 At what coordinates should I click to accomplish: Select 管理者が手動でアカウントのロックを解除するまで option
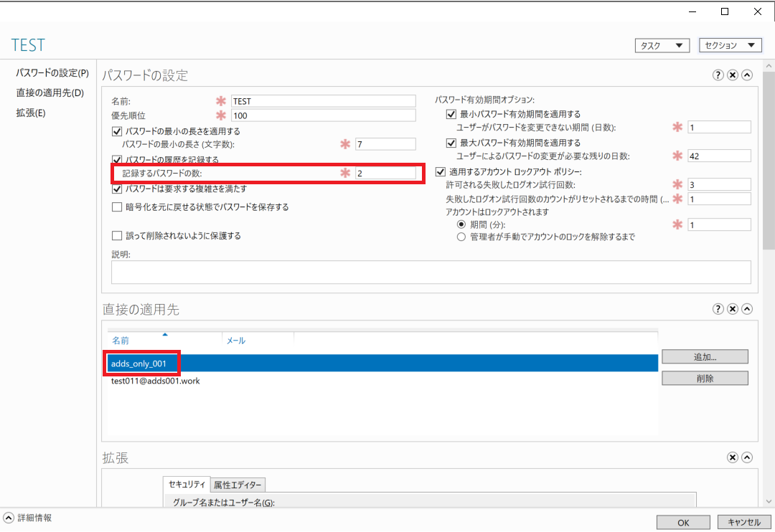tap(461, 237)
